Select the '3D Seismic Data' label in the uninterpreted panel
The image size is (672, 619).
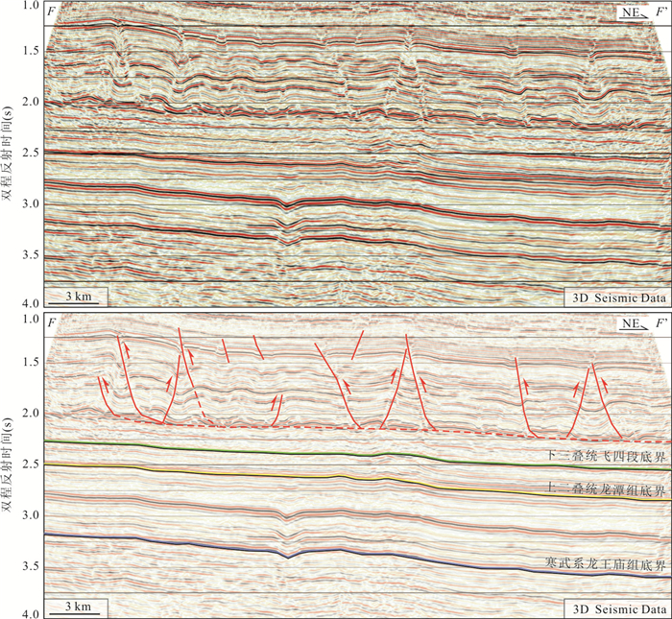pyautogui.click(x=619, y=298)
